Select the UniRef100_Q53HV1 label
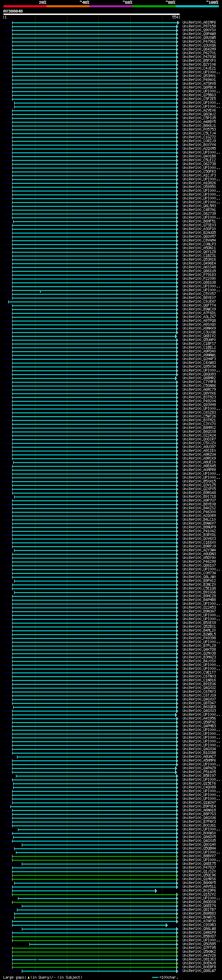 [x=199, y=76]
